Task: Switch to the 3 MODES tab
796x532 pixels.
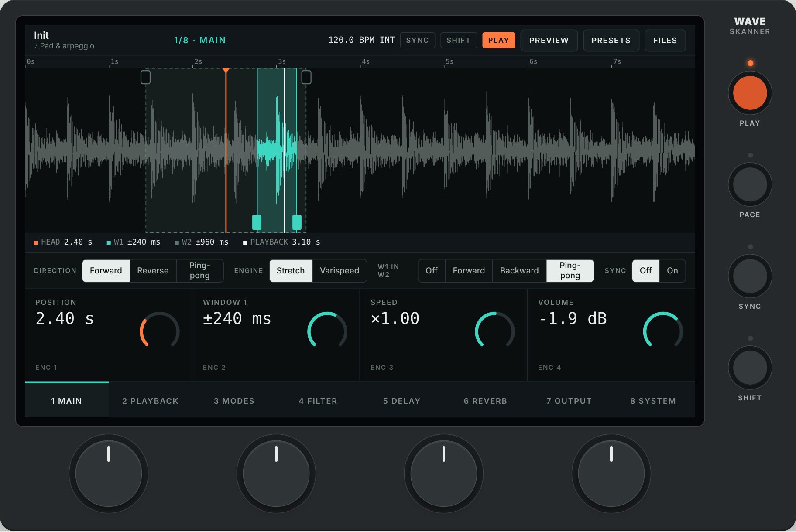Action: 234,400
